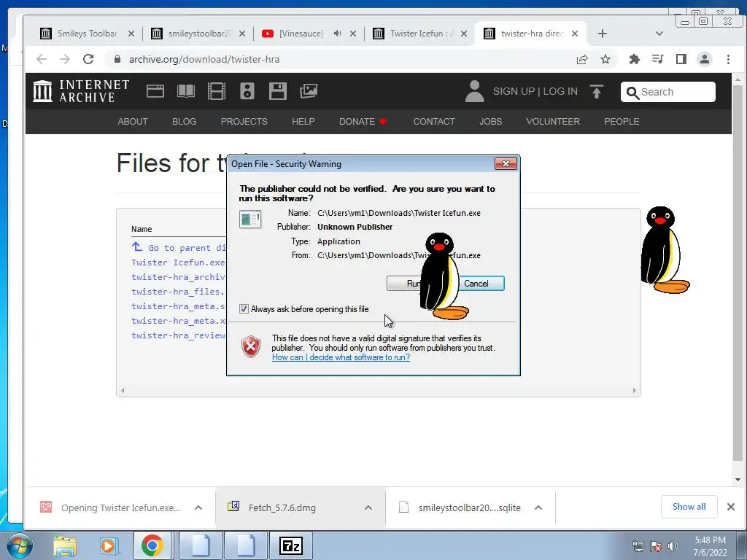Toggle the Chrome side panel icon
747x560 pixels.
(681, 59)
